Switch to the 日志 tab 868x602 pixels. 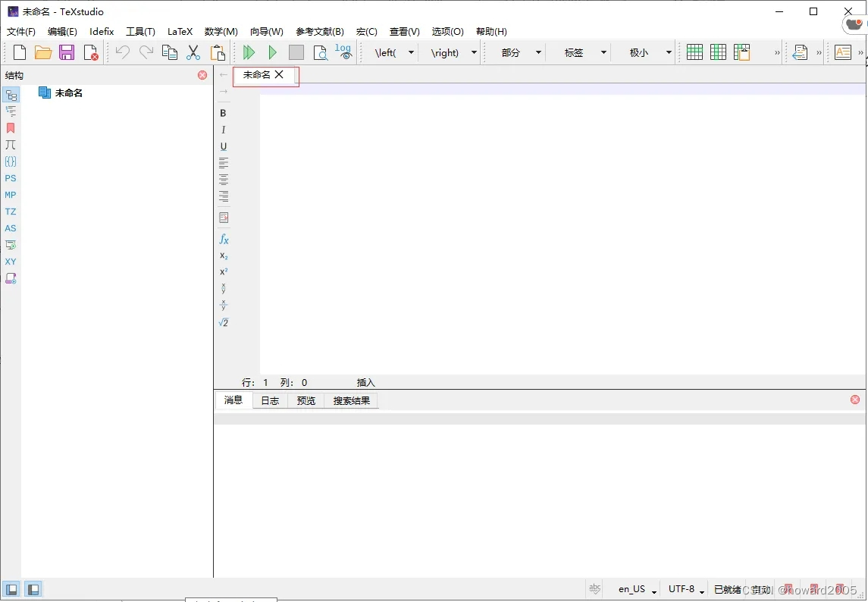pos(270,400)
